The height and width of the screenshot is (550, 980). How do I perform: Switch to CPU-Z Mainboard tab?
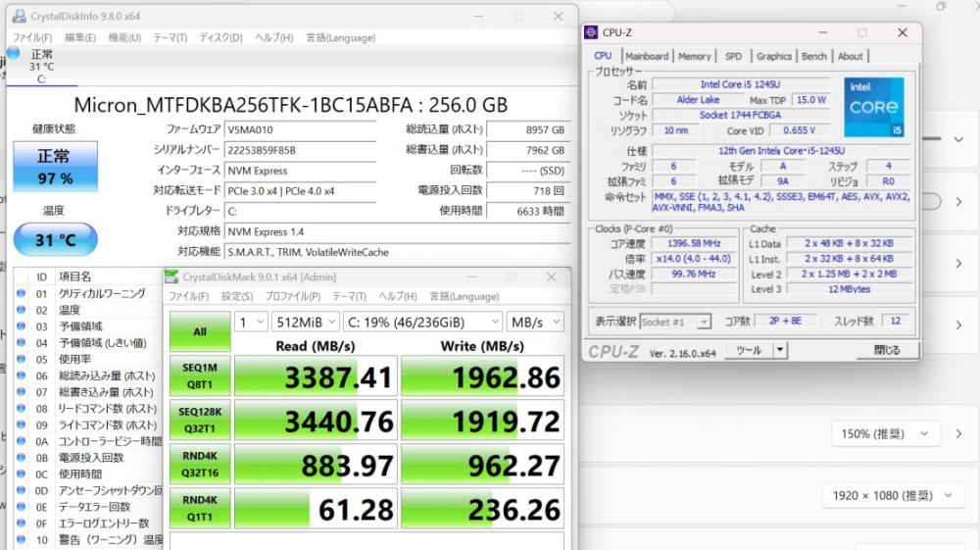[647, 56]
